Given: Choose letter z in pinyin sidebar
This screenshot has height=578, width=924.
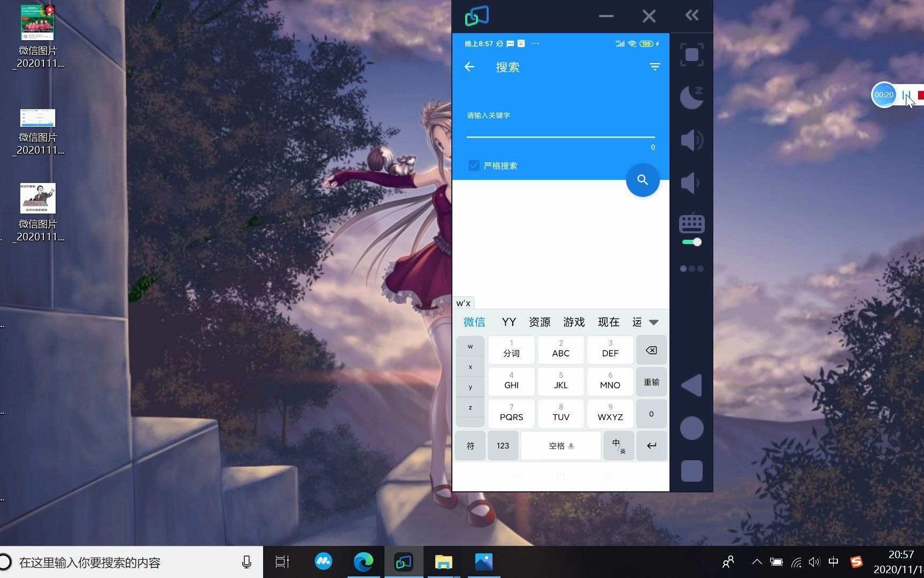Looking at the screenshot, I should click(471, 407).
